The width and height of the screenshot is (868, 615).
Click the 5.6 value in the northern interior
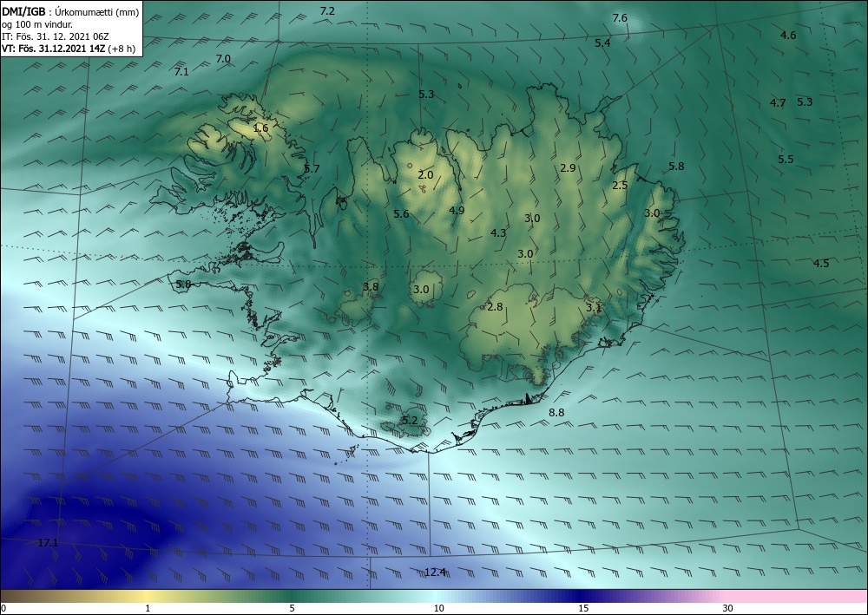pos(401,213)
